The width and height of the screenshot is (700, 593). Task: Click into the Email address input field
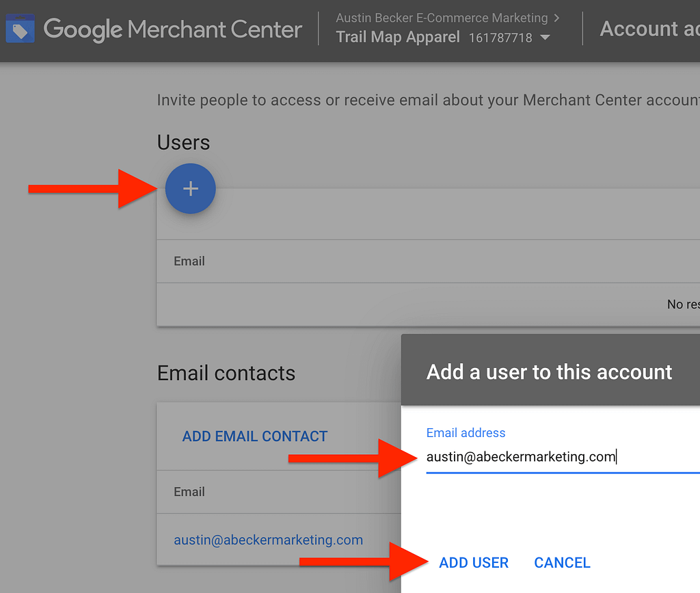[x=563, y=458]
